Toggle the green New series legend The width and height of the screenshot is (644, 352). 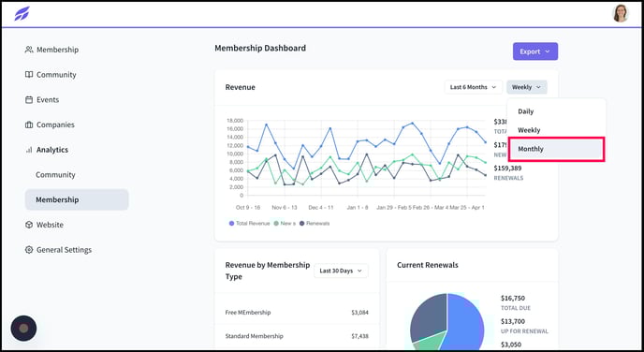tap(285, 224)
